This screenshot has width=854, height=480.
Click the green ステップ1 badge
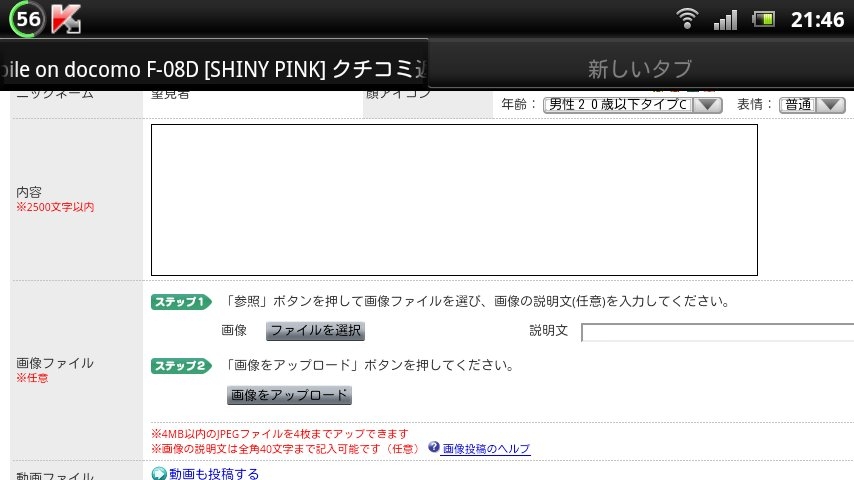point(181,302)
